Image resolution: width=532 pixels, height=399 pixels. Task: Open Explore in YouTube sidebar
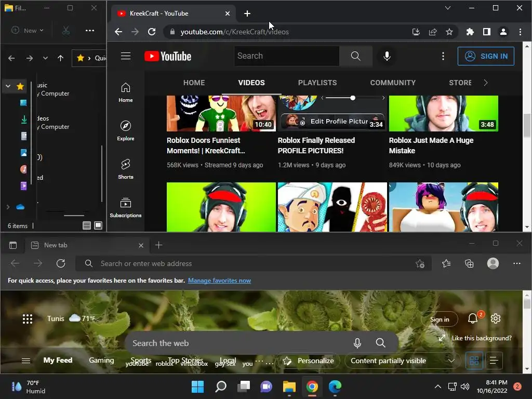(126, 131)
